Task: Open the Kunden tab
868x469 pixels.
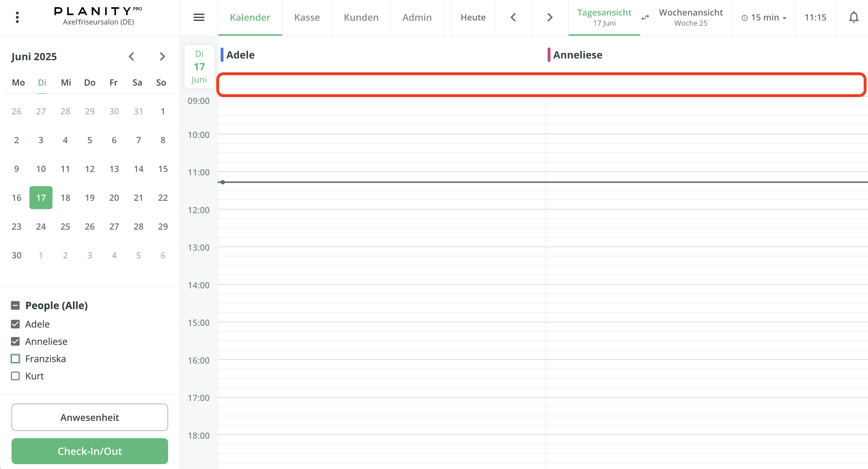Action: pos(361,17)
